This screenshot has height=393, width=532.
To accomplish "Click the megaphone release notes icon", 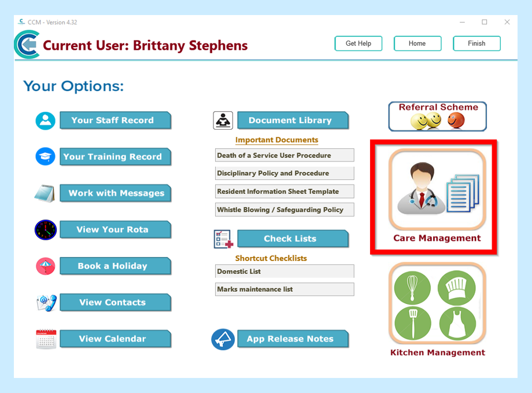I will pos(222,339).
